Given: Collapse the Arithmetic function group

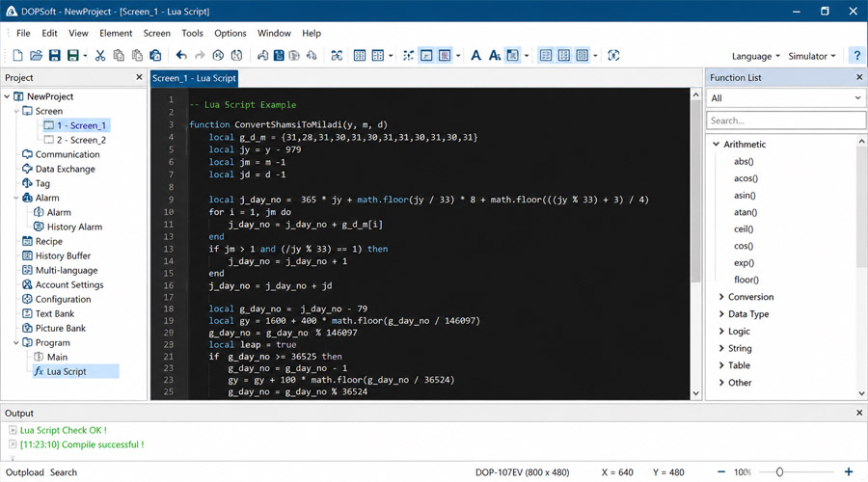Looking at the screenshot, I should coord(716,144).
